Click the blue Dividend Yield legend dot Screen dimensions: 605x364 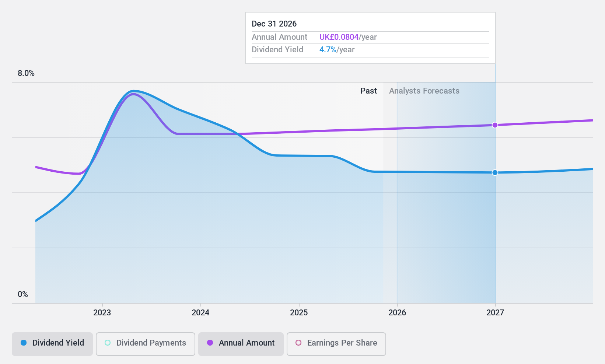23,343
